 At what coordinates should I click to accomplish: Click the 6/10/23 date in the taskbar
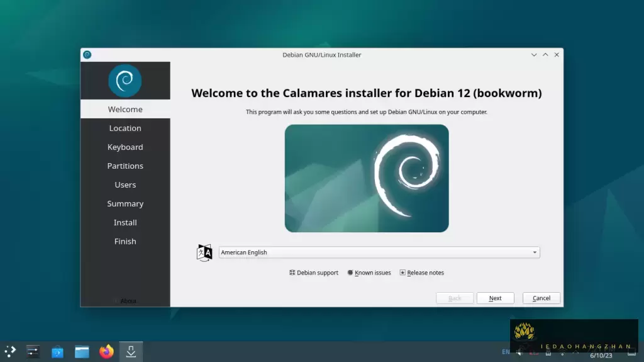pos(601,356)
